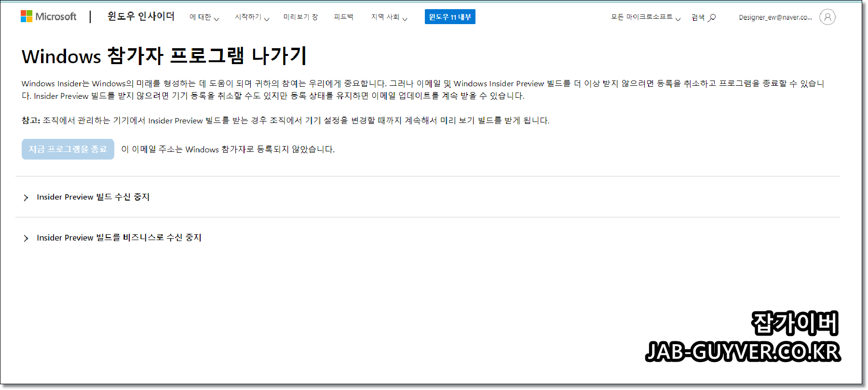Click the 참고: note paragraph
The height and width of the screenshot is (390, 868).
(x=285, y=121)
